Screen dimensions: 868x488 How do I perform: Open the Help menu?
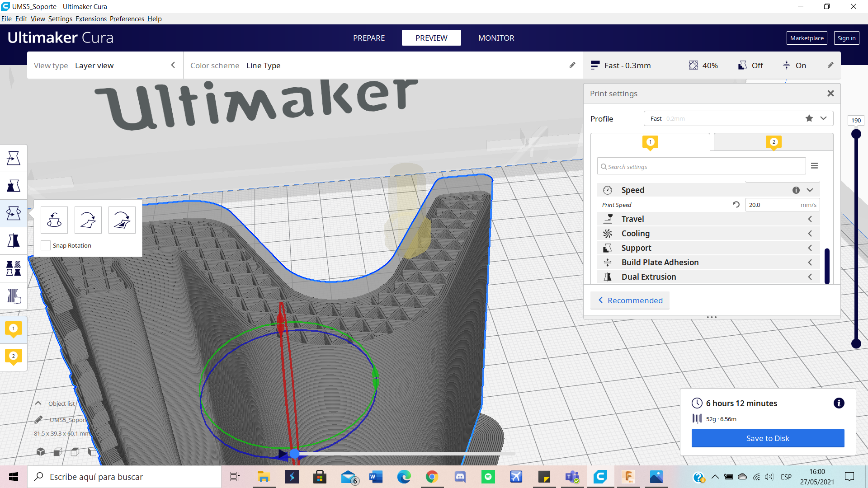[x=155, y=19]
